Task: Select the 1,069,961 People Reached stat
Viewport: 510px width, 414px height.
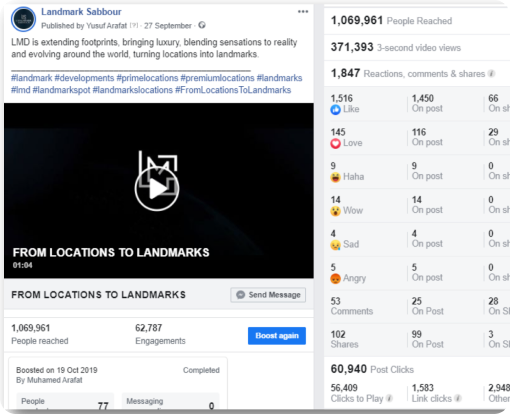Action: point(391,21)
